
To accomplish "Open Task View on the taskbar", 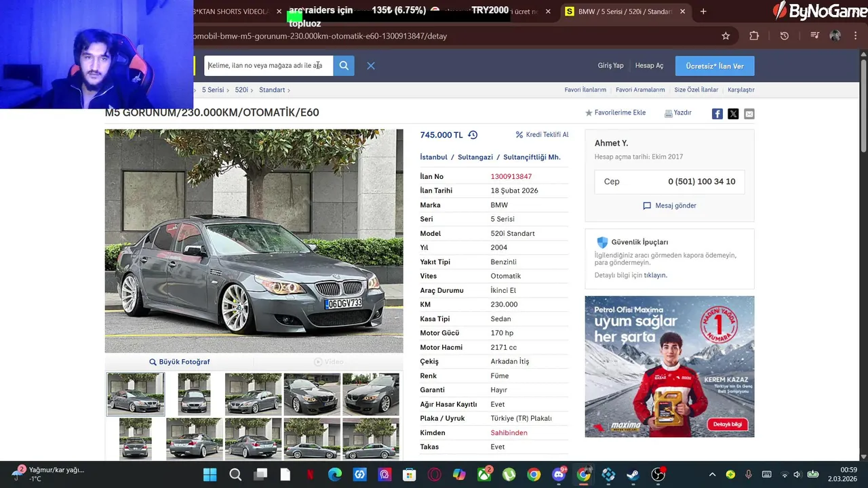I will 260,474.
